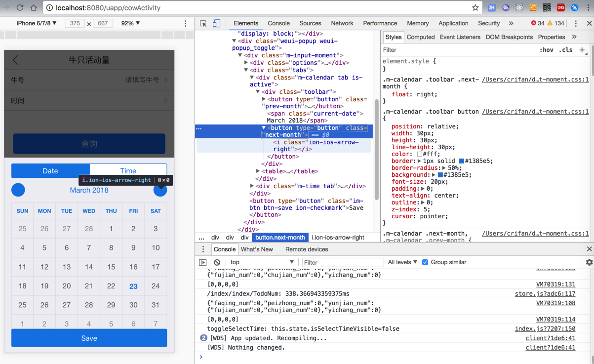Open the store.js?adc6:117 source link

click(545, 294)
